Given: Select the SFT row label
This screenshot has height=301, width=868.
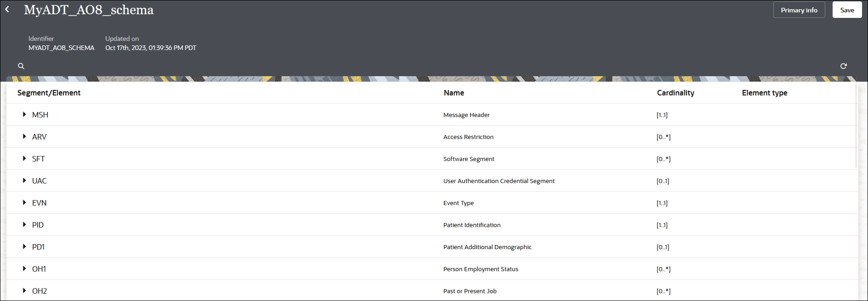Looking at the screenshot, I should [38, 159].
